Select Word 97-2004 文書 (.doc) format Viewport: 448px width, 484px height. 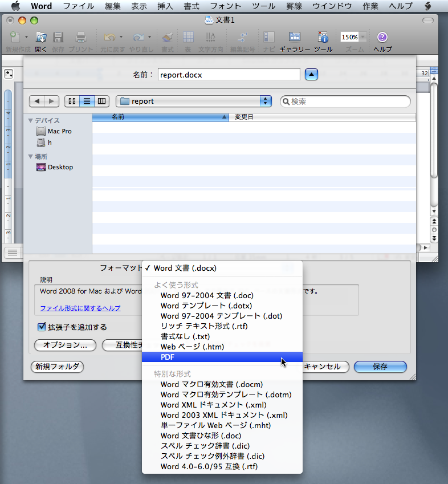click(207, 295)
